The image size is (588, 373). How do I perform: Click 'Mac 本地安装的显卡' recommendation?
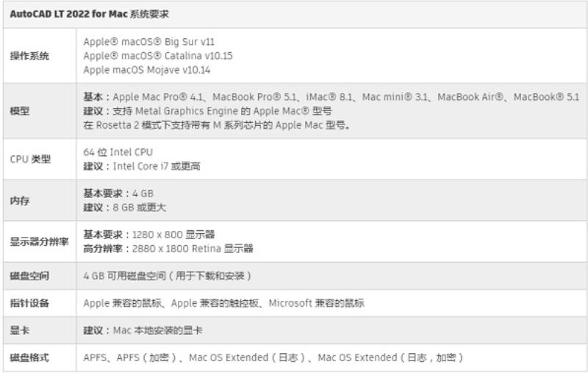click(143, 330)
